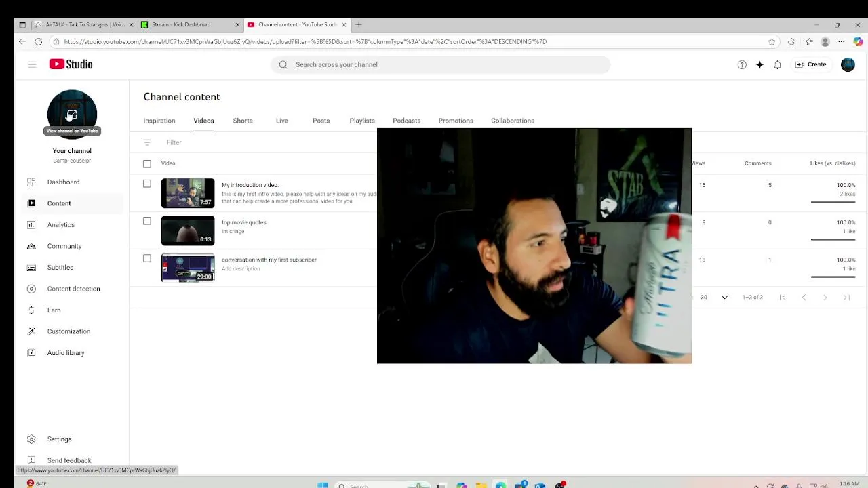Click the Community sidebar icon
This screenshot has height=488, width=868.
point(31,246)
